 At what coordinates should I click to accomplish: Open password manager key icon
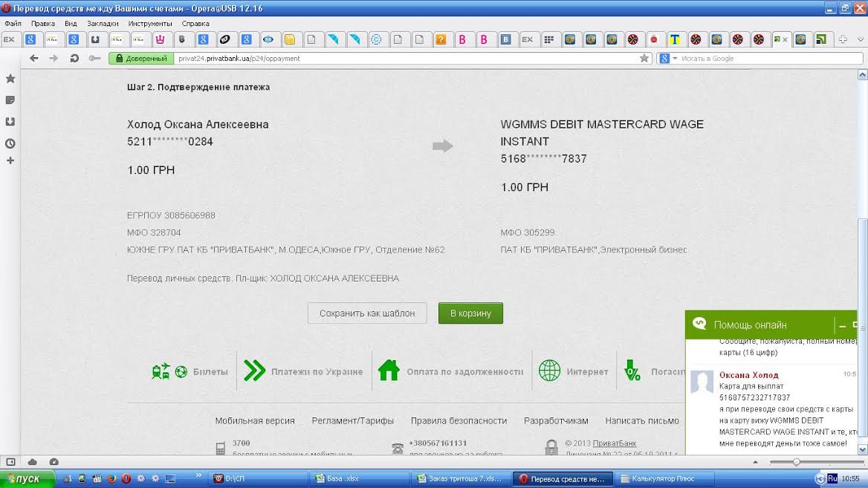tap(94, 58)
